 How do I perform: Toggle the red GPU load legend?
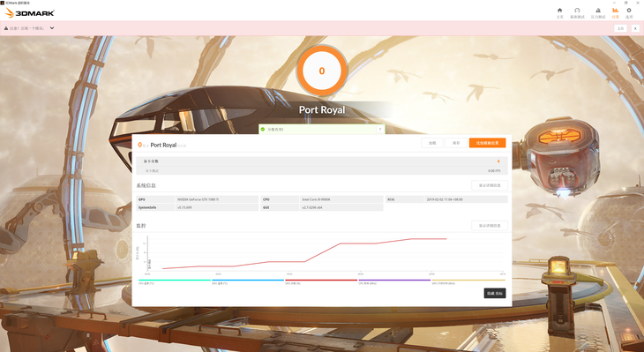pos(321,281)
